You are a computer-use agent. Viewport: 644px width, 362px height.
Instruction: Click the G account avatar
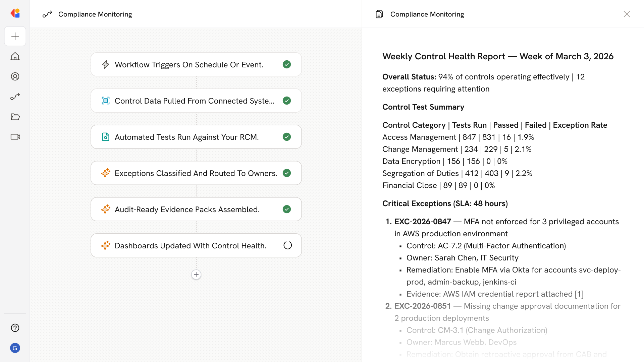(x=15, y=348)
